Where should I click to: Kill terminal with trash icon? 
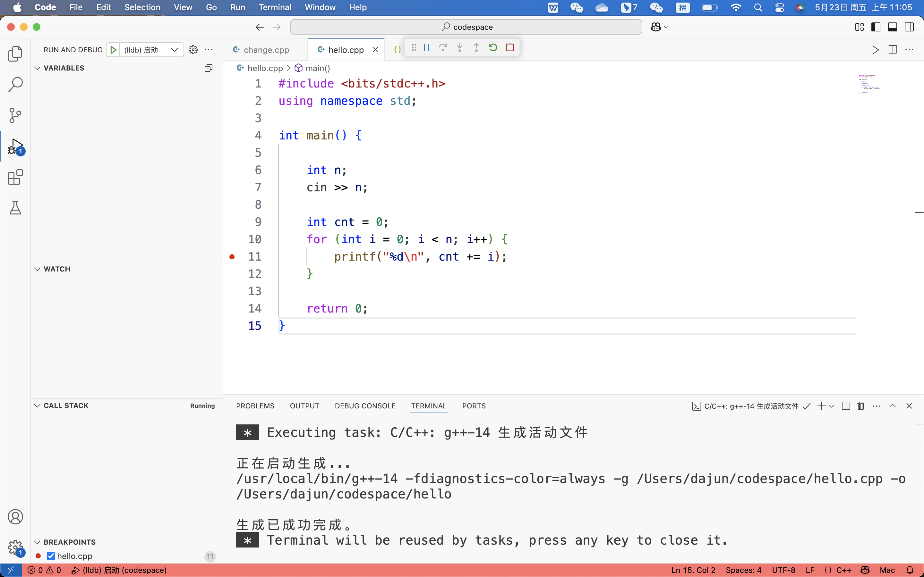[860, 406]
